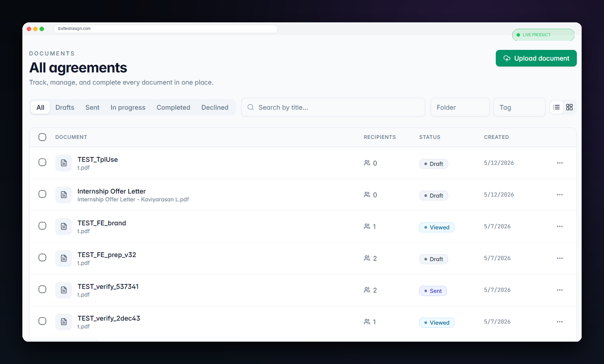Click the RECIPIENTS column header
The height and width of the screenshot is (364, 604).
[x=379, y=137]
